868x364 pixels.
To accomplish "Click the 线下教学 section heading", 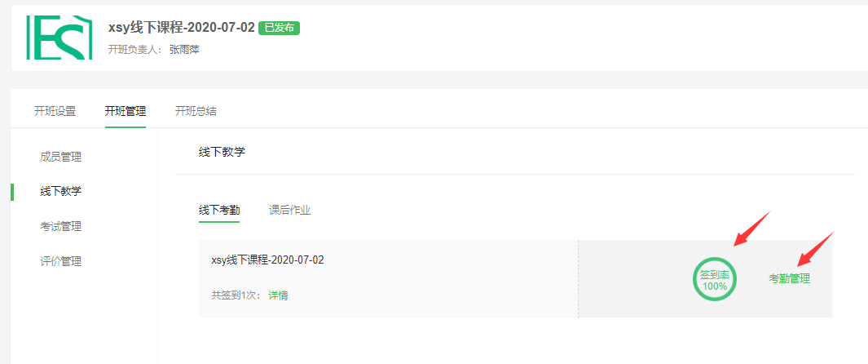I will coord(222,152).
